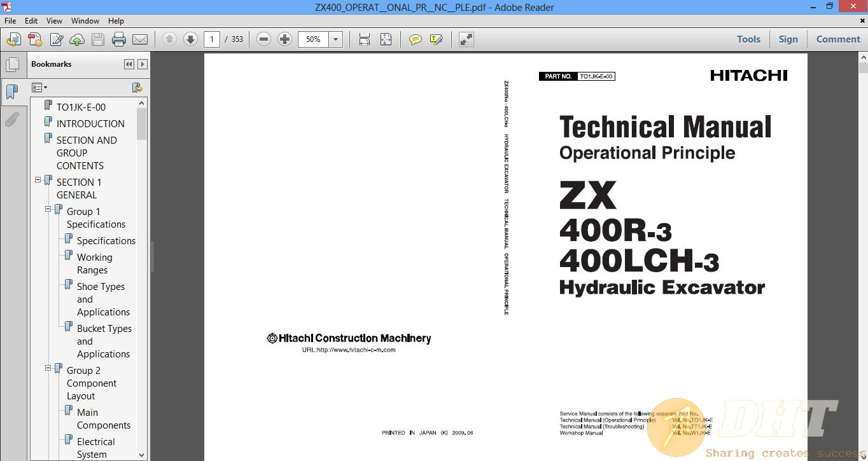Add a sticky note comment
The height and width of the screenshot is (461, 868).
coord(415,39)
